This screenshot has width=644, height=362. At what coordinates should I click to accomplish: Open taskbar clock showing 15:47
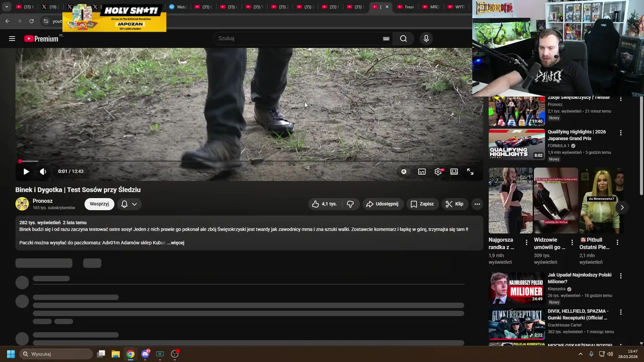pyautogui.click(x=628, y=354)
